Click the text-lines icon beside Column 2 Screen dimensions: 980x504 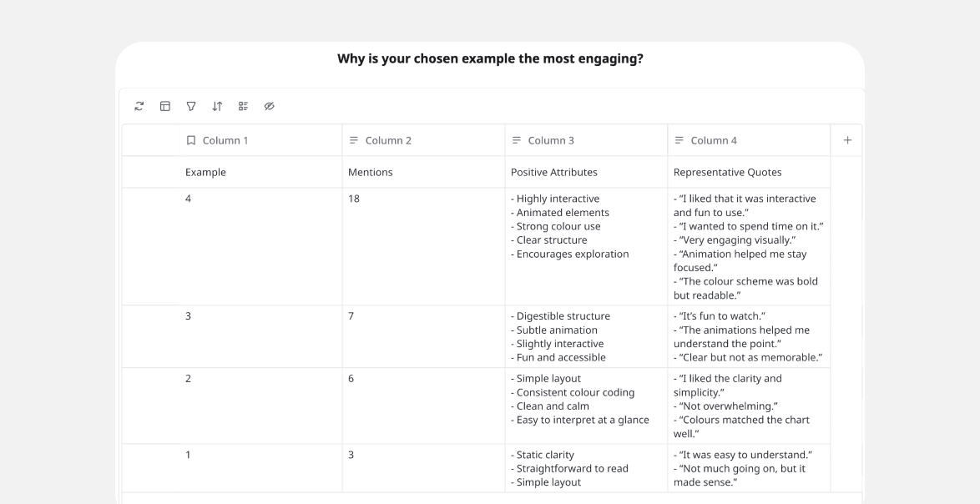click(x=354, y=140)
